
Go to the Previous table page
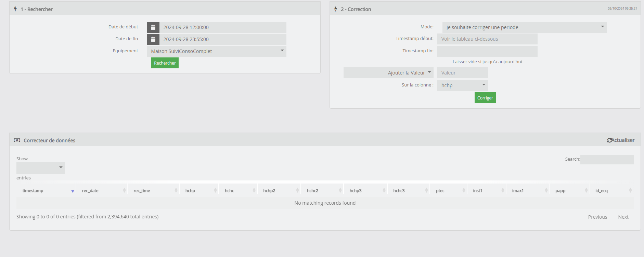tap(597, 217)
